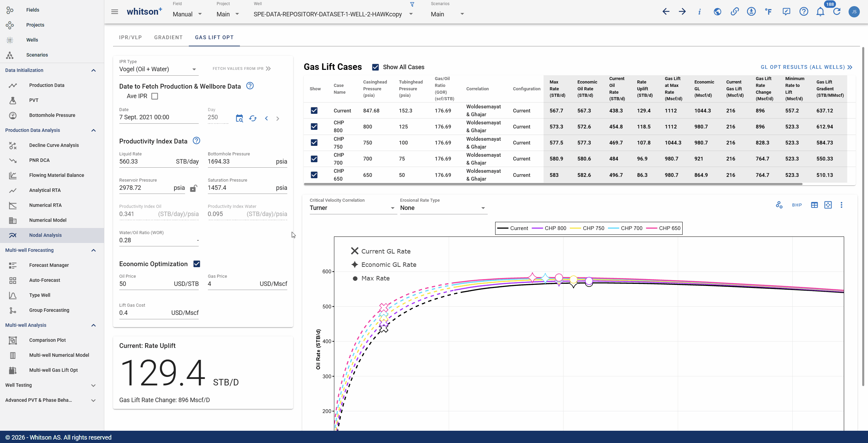Click the Oil Price input field
The height and width of the screenshot is (443, 868).
(159, 284)
